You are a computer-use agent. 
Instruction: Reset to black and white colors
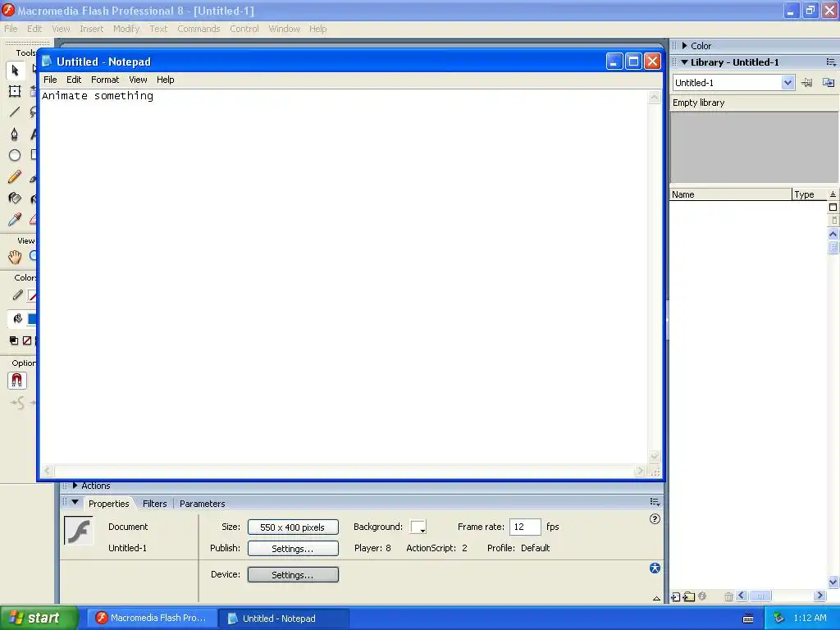14,340
